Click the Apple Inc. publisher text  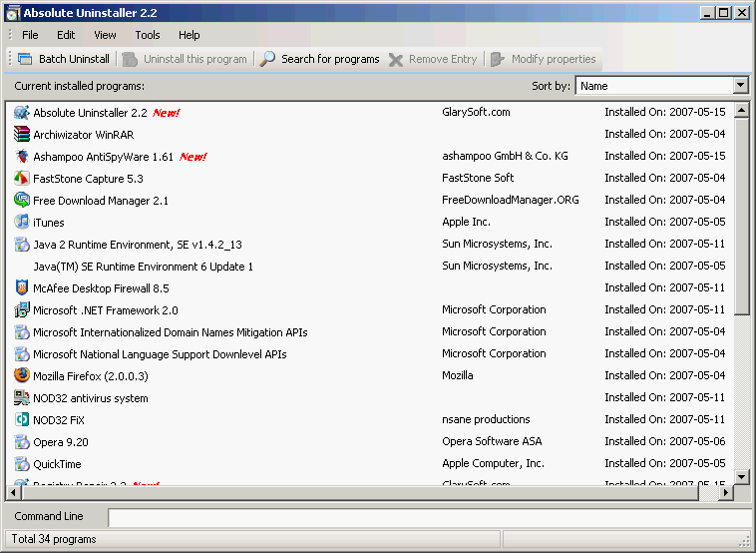(466, 222)
